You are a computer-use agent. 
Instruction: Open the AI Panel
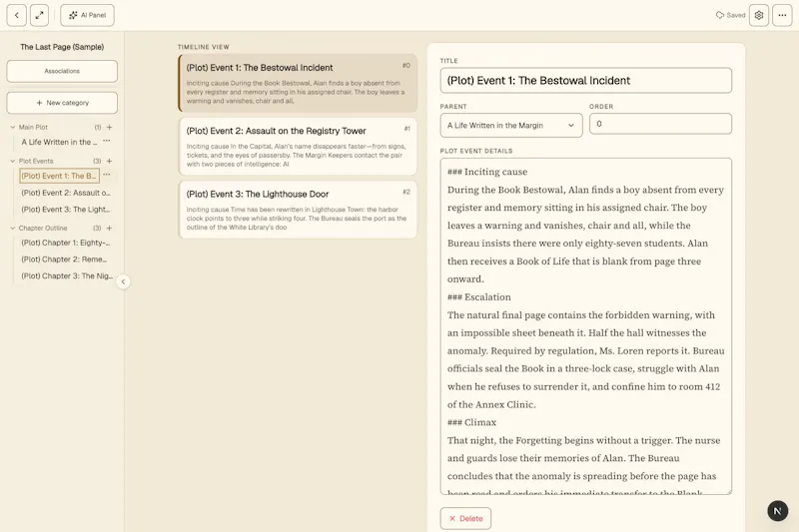pyautogui.click(x=87, y=15)
